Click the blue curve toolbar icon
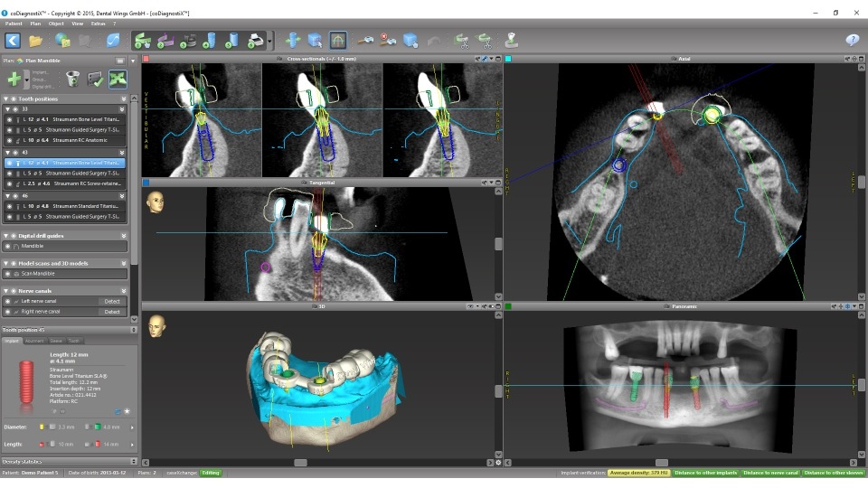868x488 pixels. tap(113, 41)
